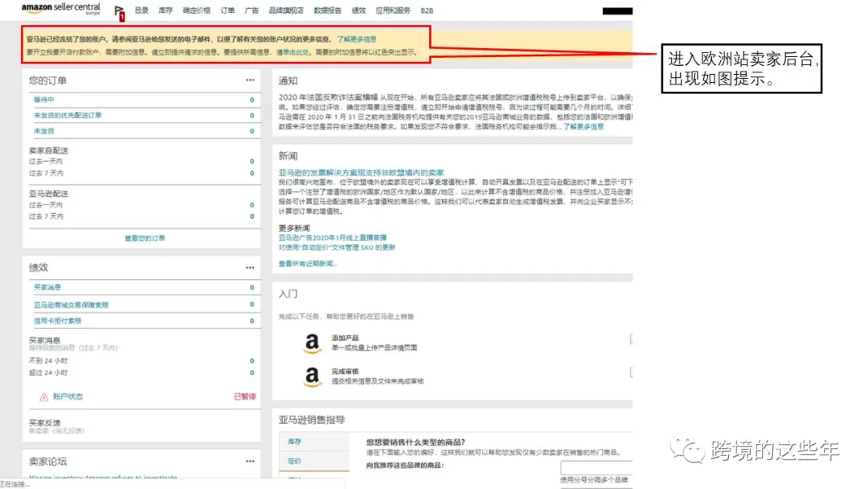Viewport: 868px width, 489px height.
Task: Open the 卖家论坛 panel options menu
Action: (x=250, y=462)
